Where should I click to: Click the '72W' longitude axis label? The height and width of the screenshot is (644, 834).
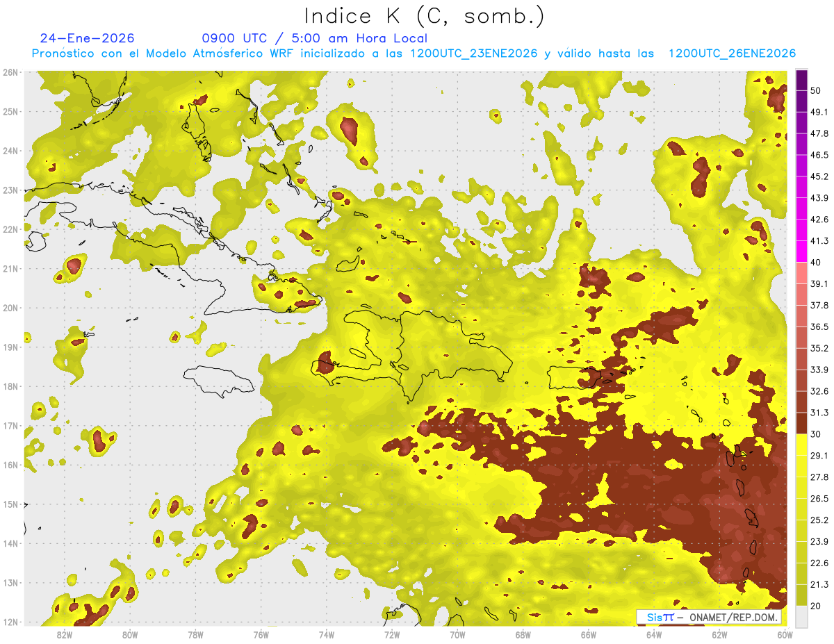[x=392, y=635]
